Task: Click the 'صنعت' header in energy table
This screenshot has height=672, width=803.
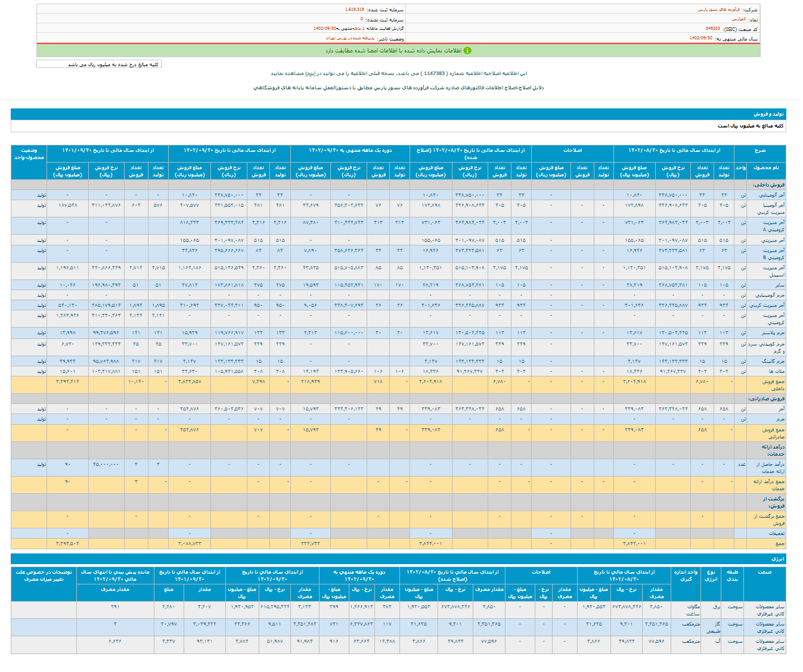Action: point(764,572)
